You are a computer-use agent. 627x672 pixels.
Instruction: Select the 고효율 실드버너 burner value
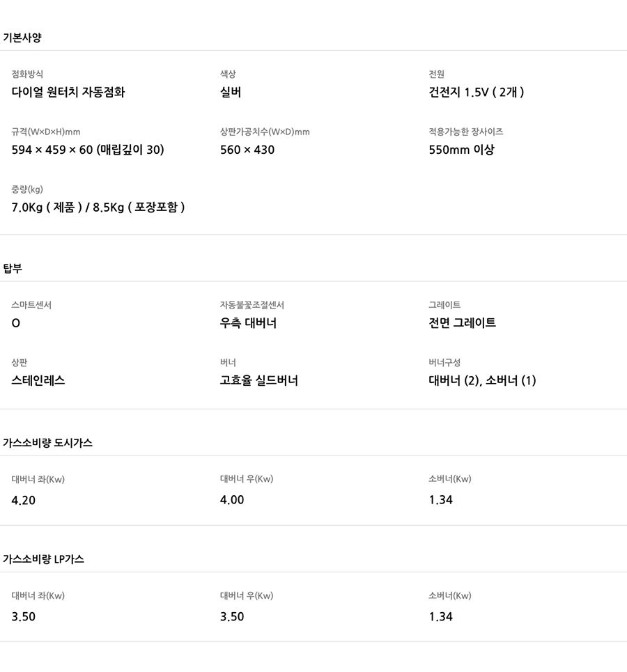pos(259,381)
